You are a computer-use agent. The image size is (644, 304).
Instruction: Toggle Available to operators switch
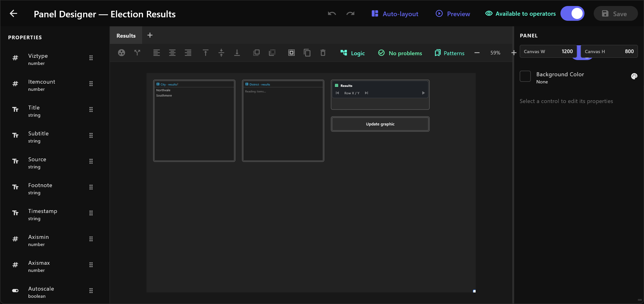(x=572, y=13)
